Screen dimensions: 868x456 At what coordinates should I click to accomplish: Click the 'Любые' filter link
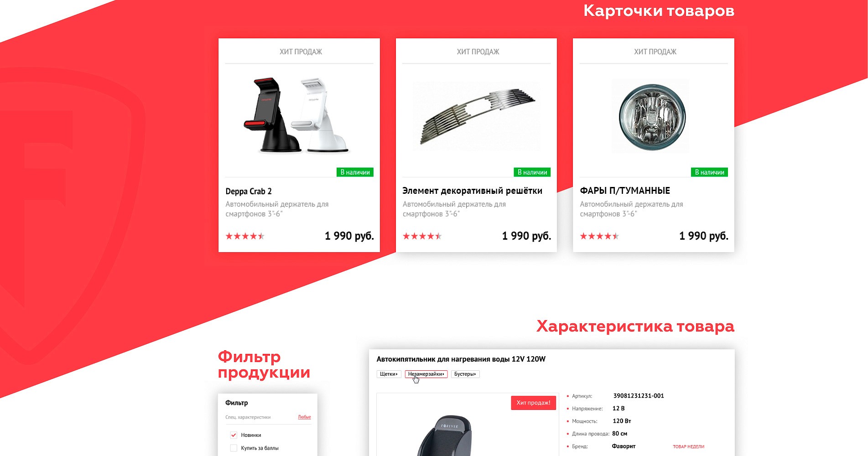[x=304, y=417]
